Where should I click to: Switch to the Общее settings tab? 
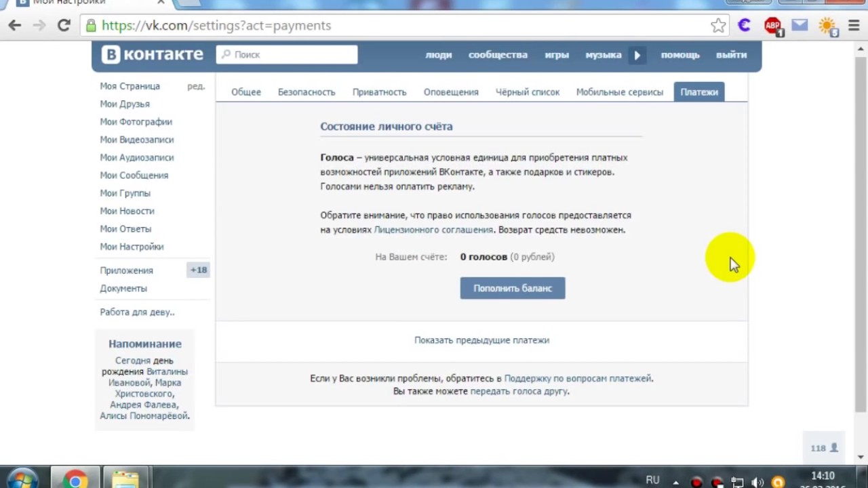[246, 92]
